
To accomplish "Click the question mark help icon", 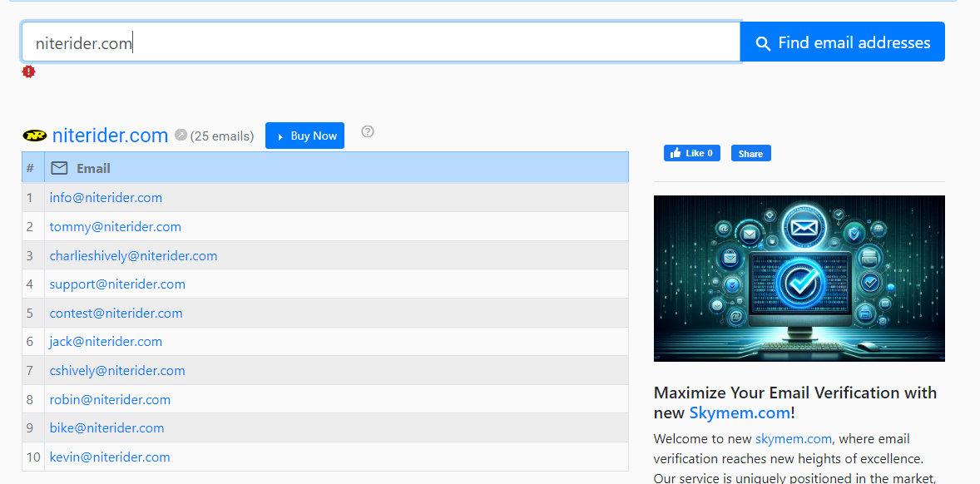I will pos(368,131).
